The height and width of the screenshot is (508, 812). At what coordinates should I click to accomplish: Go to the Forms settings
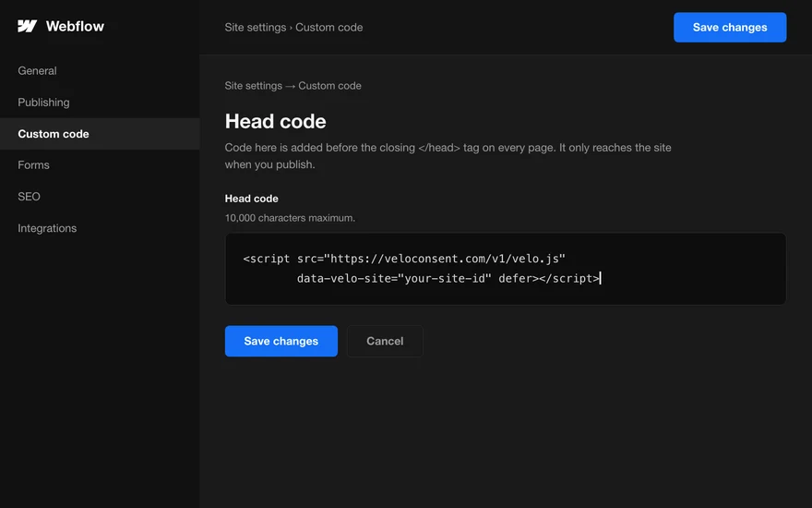33,164
